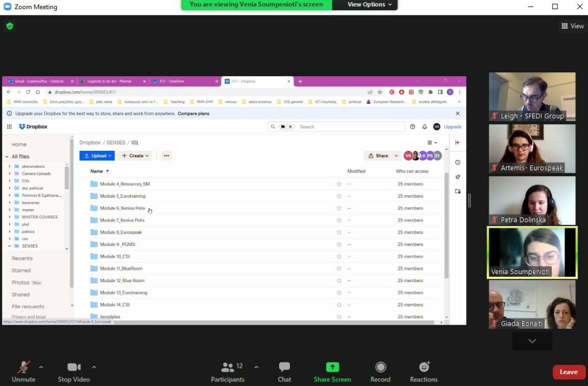This screenshot has height=386, width=588.
Task: Click the Upgrade link
Action: point(452,127)
